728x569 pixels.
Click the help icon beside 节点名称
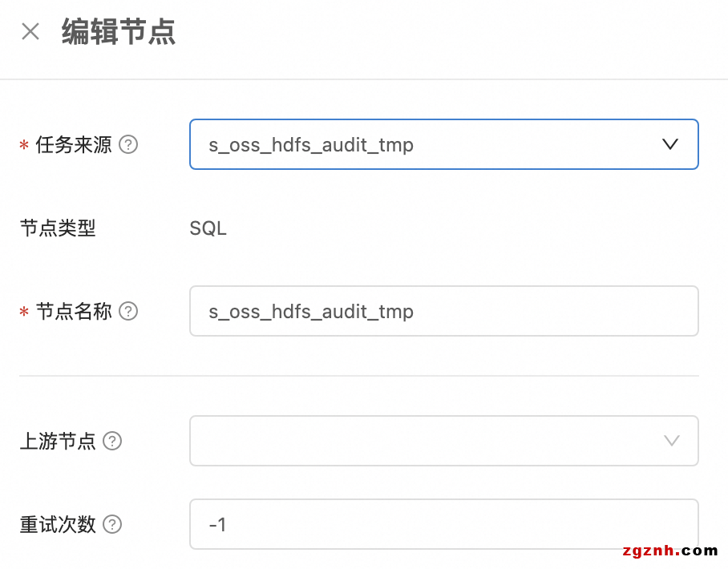(x=128, y=311)
